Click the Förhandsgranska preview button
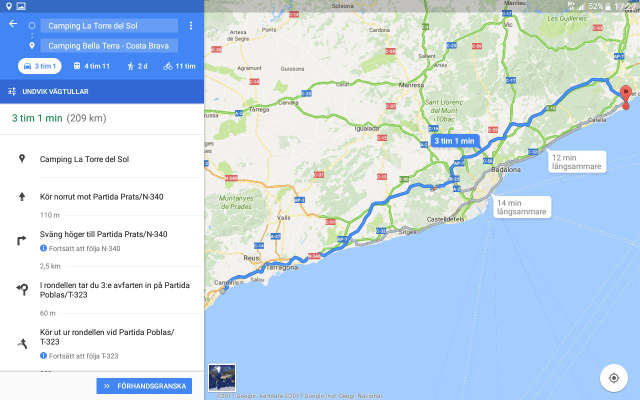 click(144, 386)
